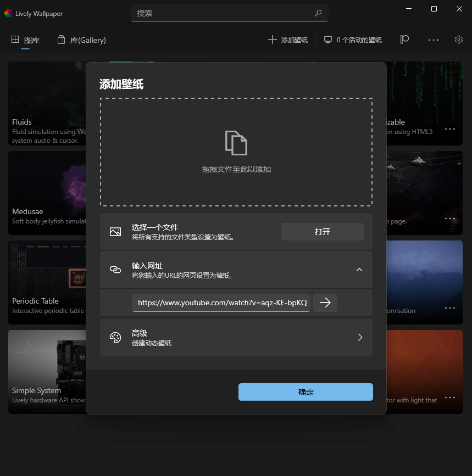Confirm the dialog with 确定

point(305,391)
